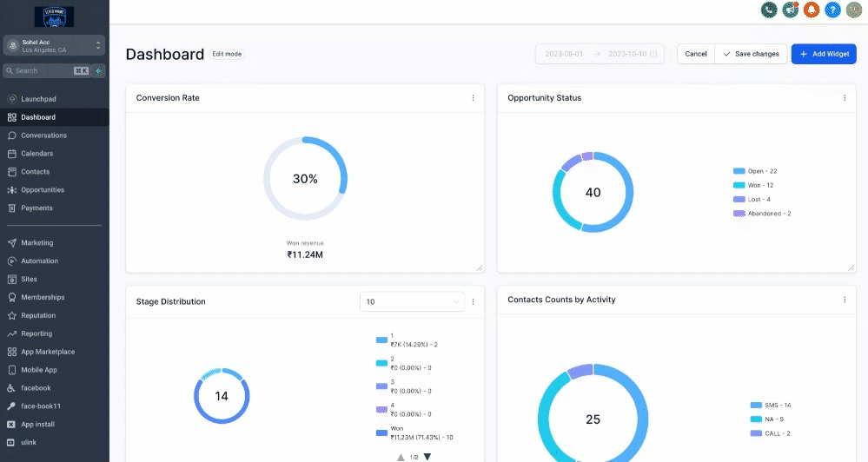Open the Stage Distribution pipeline dropdown
This screenshot has width=868, height=462.
(413, 301)
